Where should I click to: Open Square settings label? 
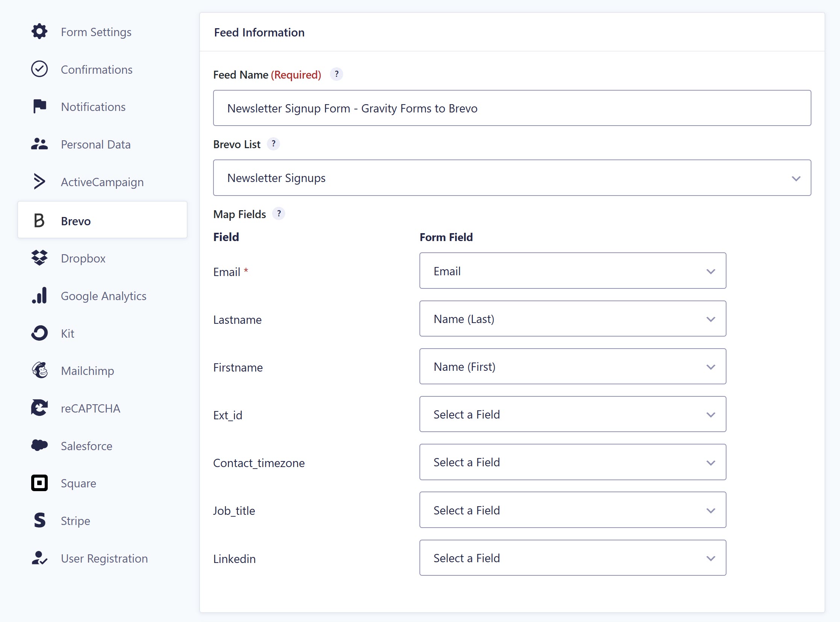click(x=79, y=484)
